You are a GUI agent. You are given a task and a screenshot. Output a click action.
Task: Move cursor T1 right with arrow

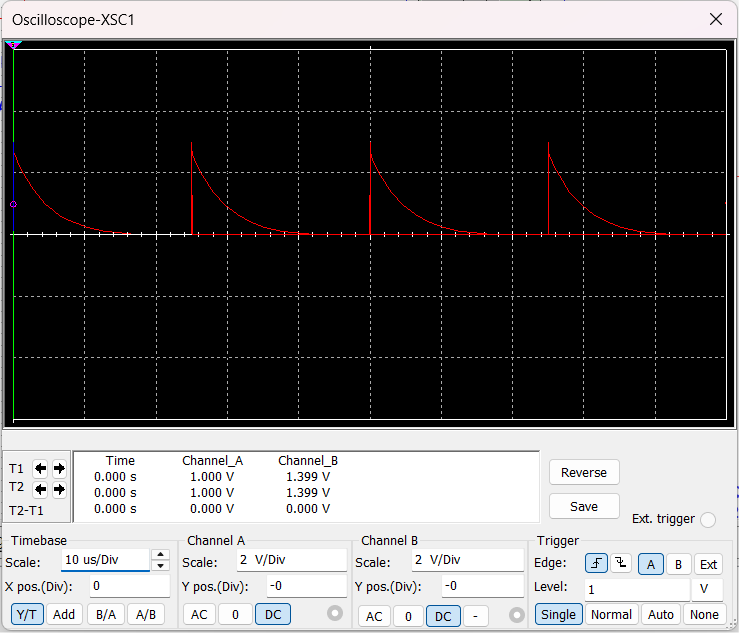(59, 469)
